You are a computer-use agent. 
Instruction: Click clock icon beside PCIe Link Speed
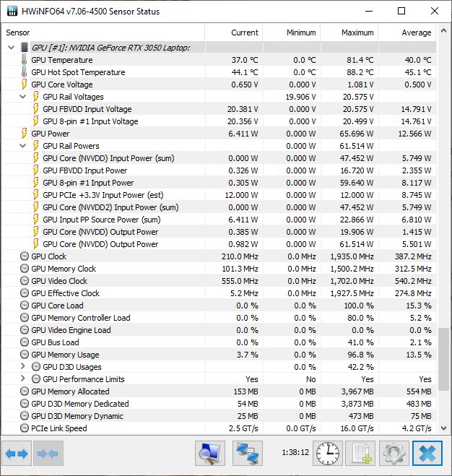click(25, 428)
